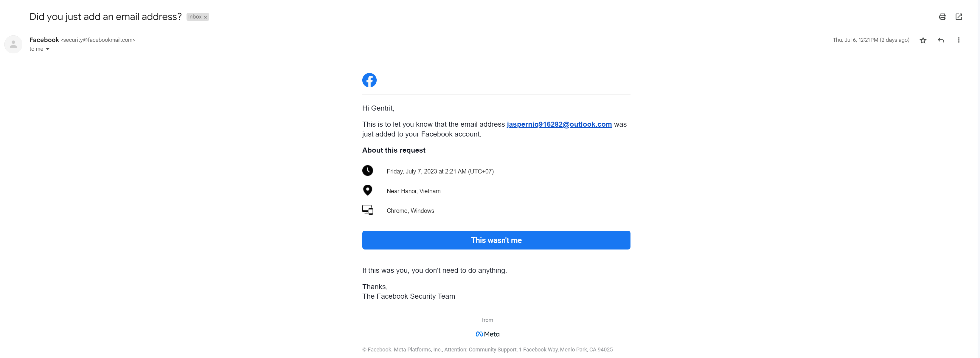The width and height of the screenshot is (980, 358).
Task: Click the email subject title
Action: (x=105, y=17)
